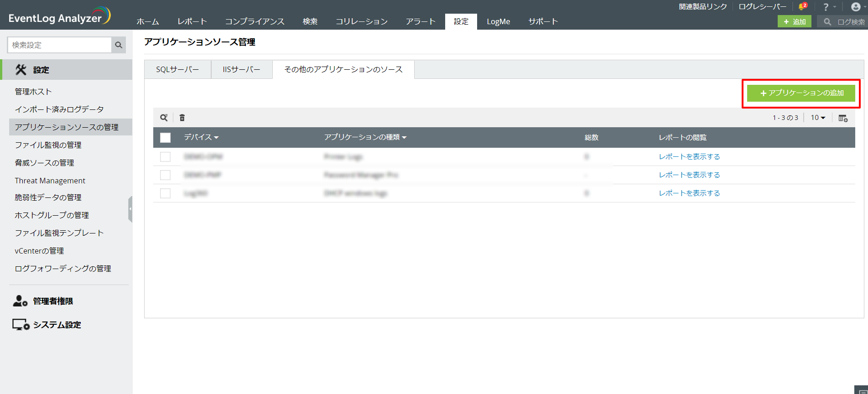
Task: Click the ログ検索 search box
Action: (x=842, y=21)
